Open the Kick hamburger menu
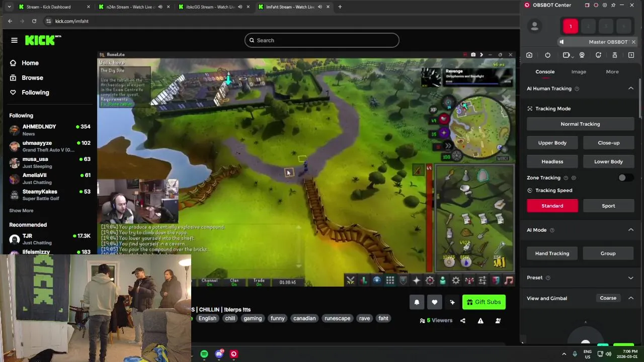 (x=14, y=40)
